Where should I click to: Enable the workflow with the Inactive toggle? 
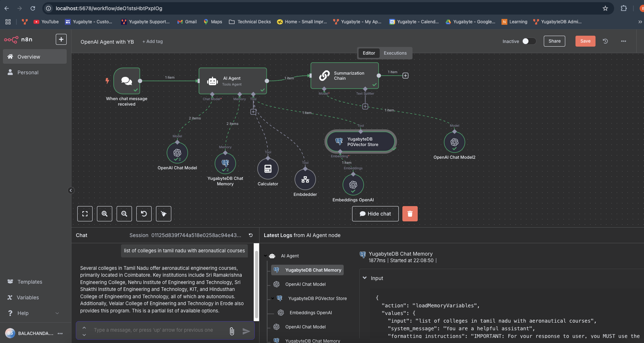point(529,41)
